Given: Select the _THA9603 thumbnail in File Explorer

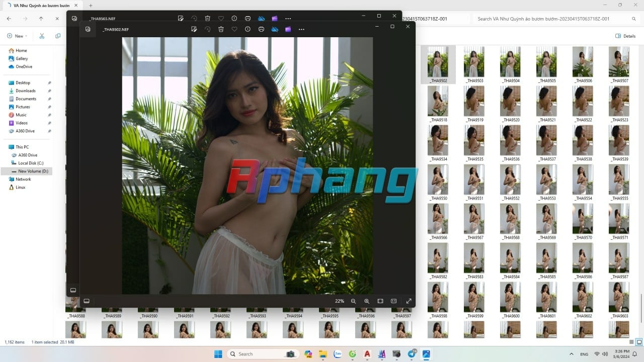Looking at the screenshot, I should (619, 300).
